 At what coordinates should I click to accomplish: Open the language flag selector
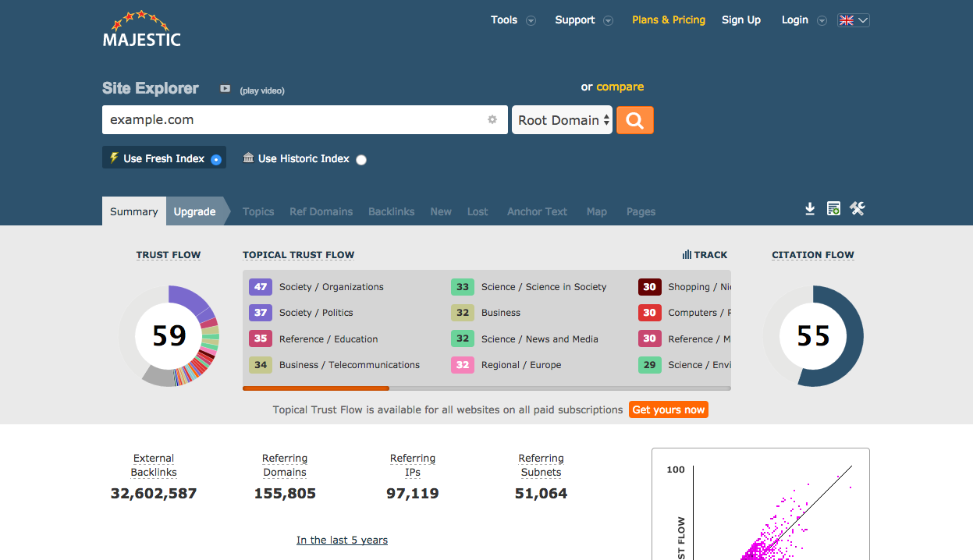coord(853,20)
